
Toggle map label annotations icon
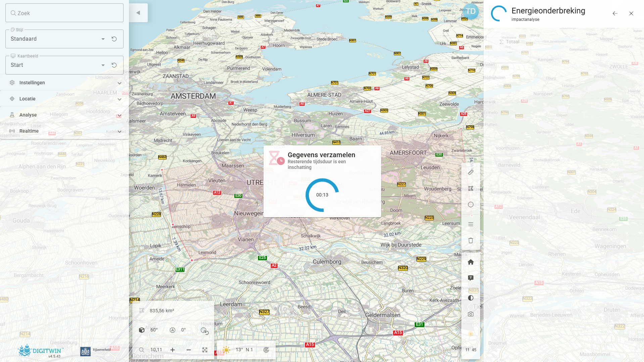coord(471,278)
